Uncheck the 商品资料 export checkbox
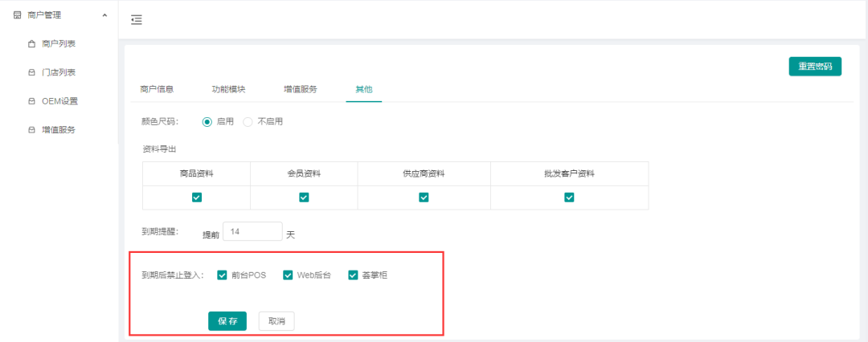Viewport: 868px width, 342px height. pos(197,197)
